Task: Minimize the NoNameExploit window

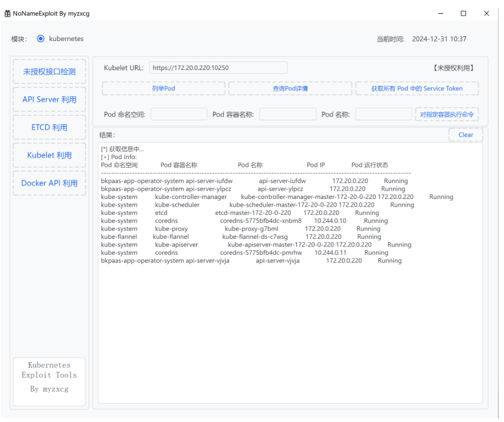Action: 441,14
